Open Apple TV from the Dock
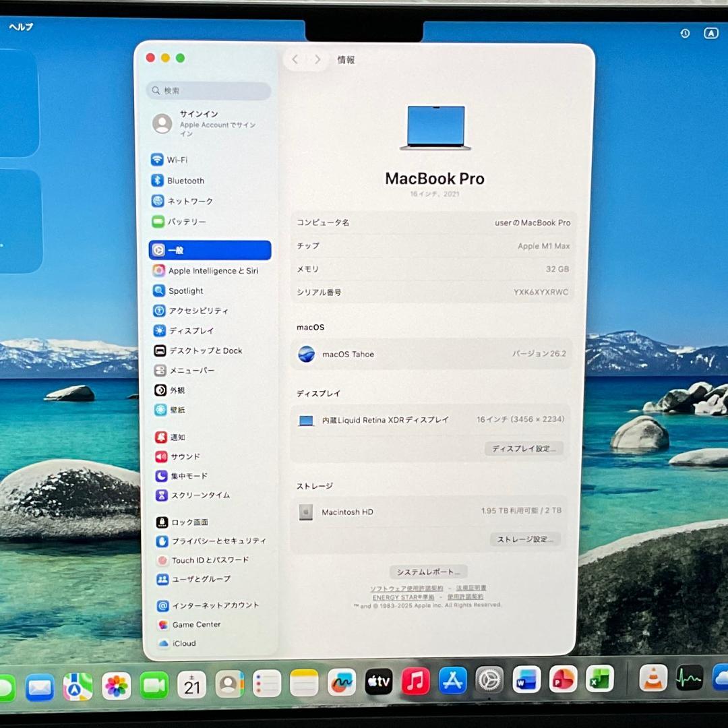Image resolution: width=728 pixels, height=728 pixels. 379,681
